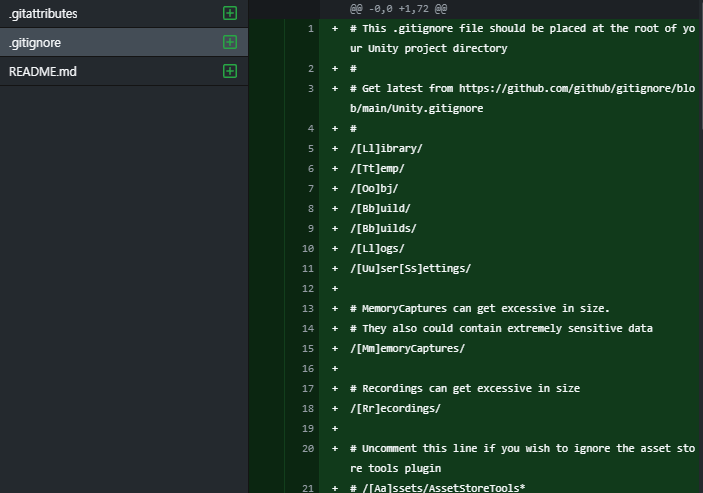Click the line '/[Bb]uilds/'

pos(383,229)
